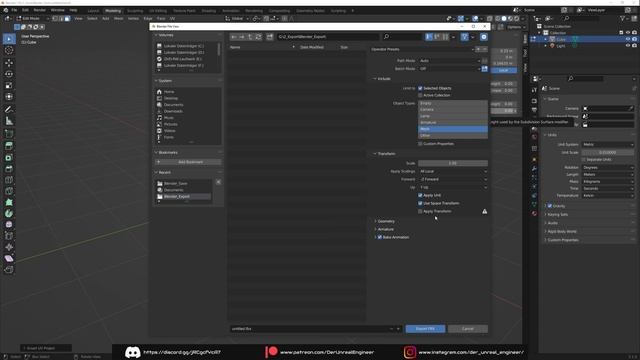Open Apply Scalings dropdown
The width and height of the screenshot is (640, 360).
click(453, 171)
